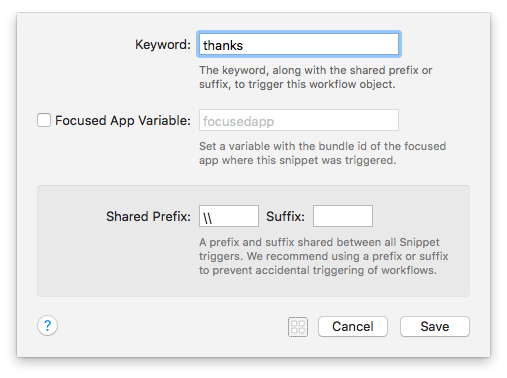
Task: Place cursor in the word "thanks"
Action: [223, 45]
